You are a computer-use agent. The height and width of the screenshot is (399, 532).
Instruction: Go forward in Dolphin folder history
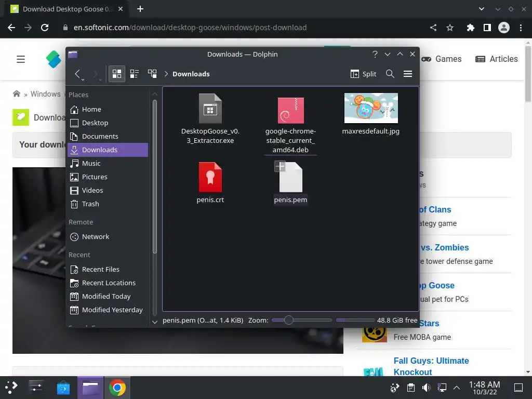tap(95, 74)
